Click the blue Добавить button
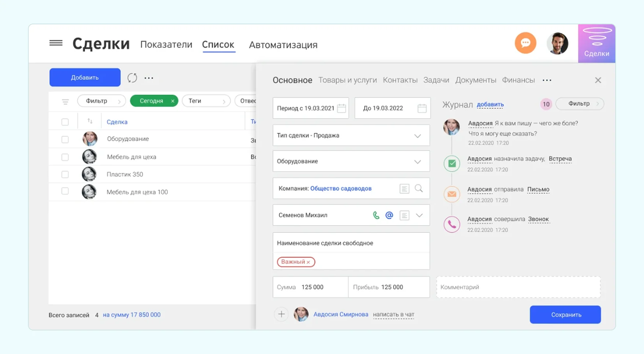This screenshot has height=354, width=644. pyautogui.click(x=85, y=77)
